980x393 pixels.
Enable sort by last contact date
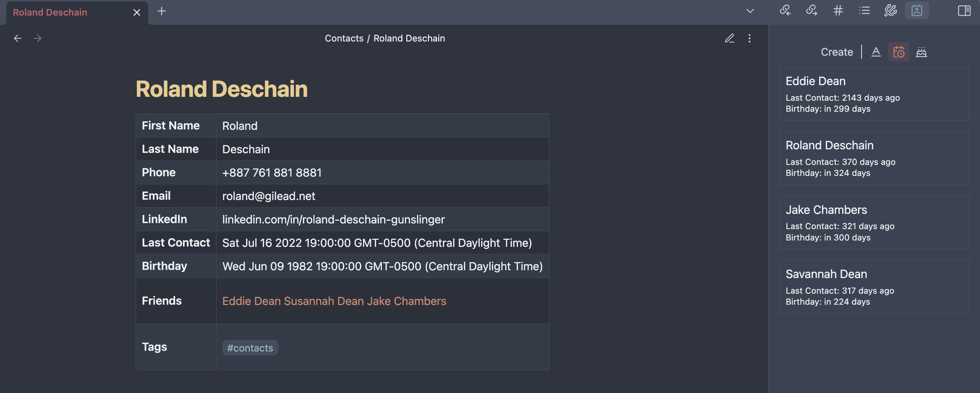898,52
